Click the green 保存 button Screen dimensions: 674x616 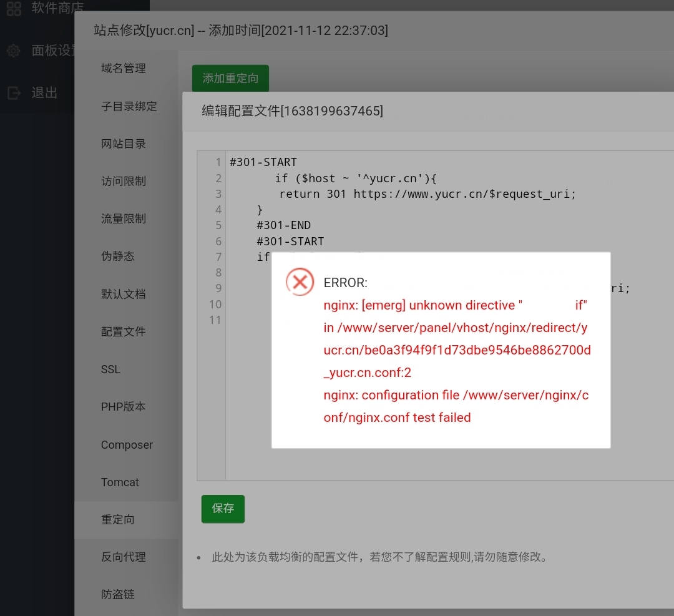pos(223,509)
